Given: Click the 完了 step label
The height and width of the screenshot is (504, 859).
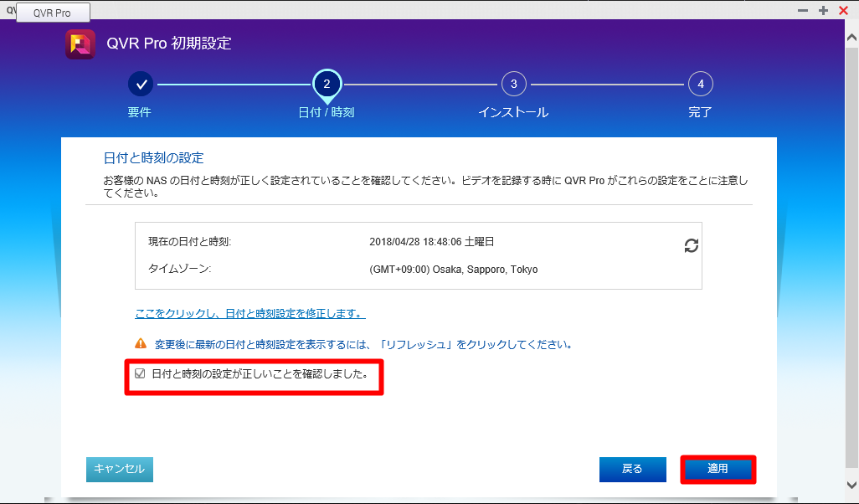Looking at the screenshot, I should 700,112.
